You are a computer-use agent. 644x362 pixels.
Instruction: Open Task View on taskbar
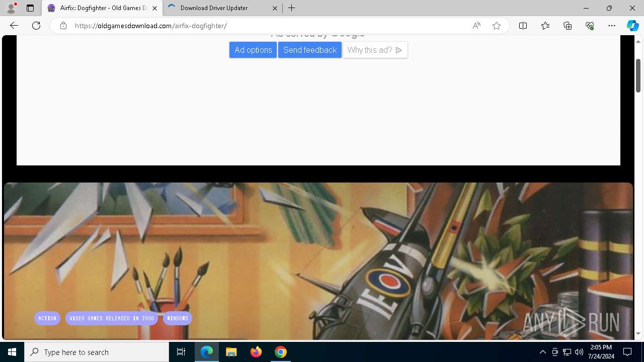(181, 352)
